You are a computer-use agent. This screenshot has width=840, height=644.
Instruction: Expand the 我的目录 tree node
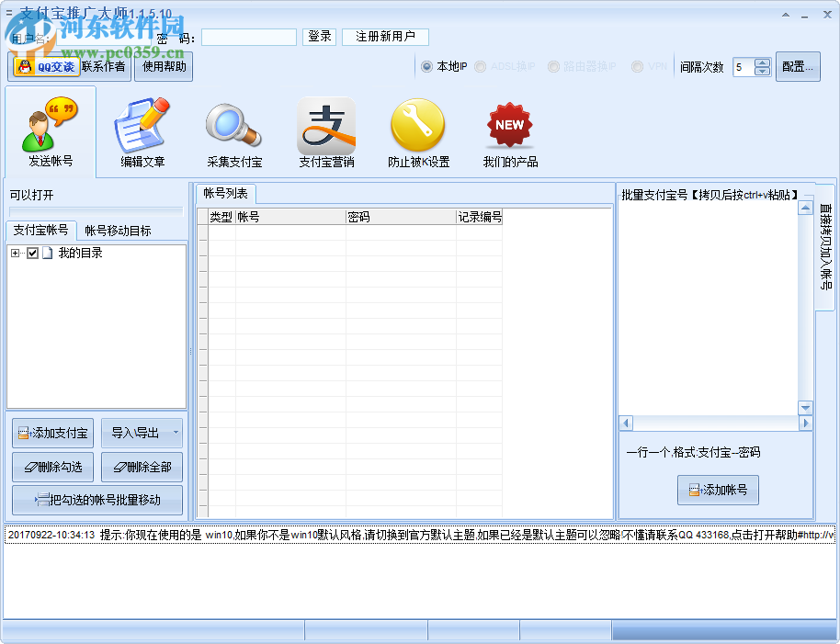point(17,253)
